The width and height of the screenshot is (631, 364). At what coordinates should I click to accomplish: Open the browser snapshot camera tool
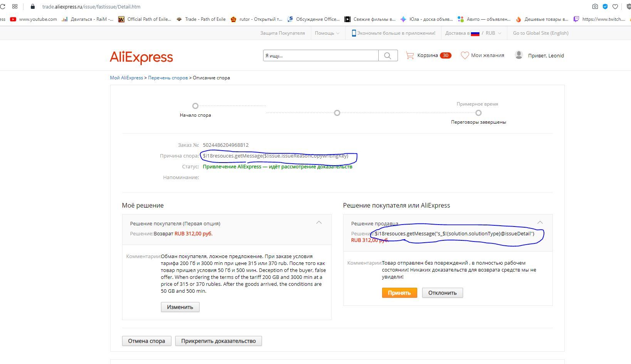coord(595,7)
